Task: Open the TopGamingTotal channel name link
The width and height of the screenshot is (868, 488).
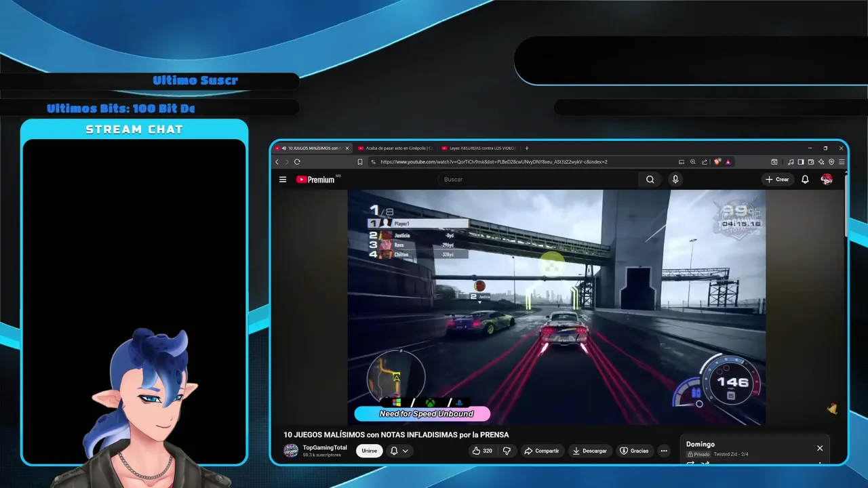Action: [325, 447]
